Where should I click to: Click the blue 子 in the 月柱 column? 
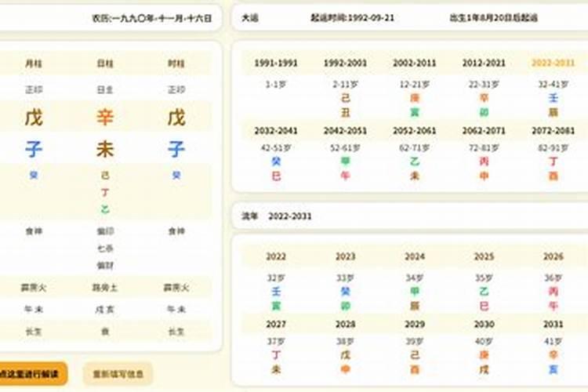(x=34, y=149)
